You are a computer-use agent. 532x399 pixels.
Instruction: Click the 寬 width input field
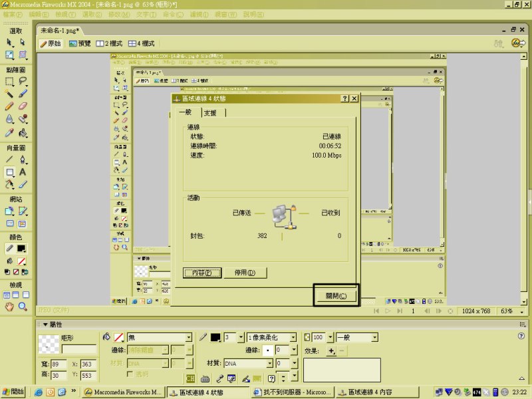click(x=59, y=364)
